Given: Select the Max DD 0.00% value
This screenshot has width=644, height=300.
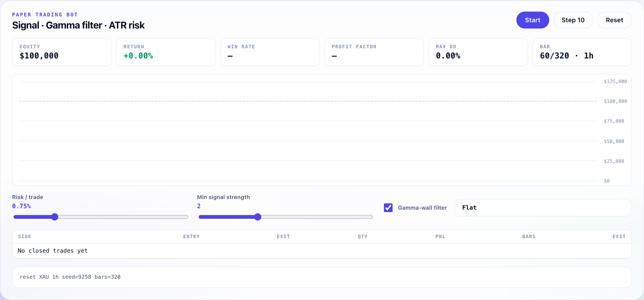Looking at the screenshot, I should pos(448,56).
